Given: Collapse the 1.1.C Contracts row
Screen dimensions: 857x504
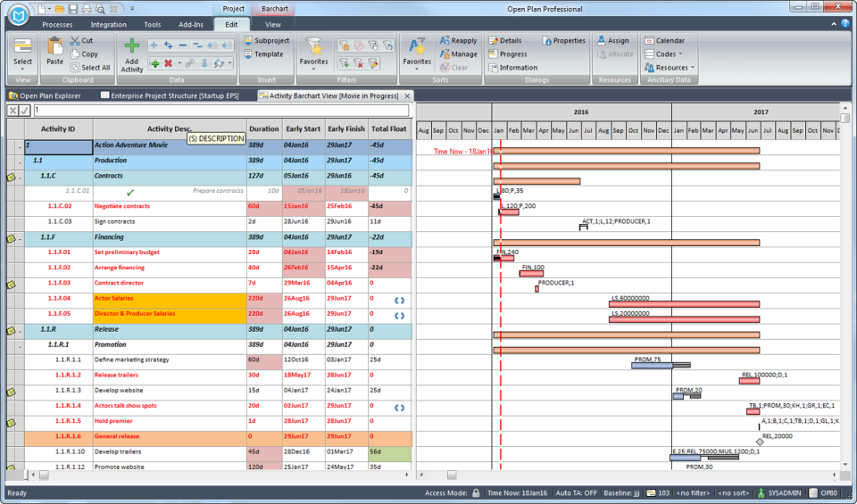Looking at the screenshot, I should point(20,177).
